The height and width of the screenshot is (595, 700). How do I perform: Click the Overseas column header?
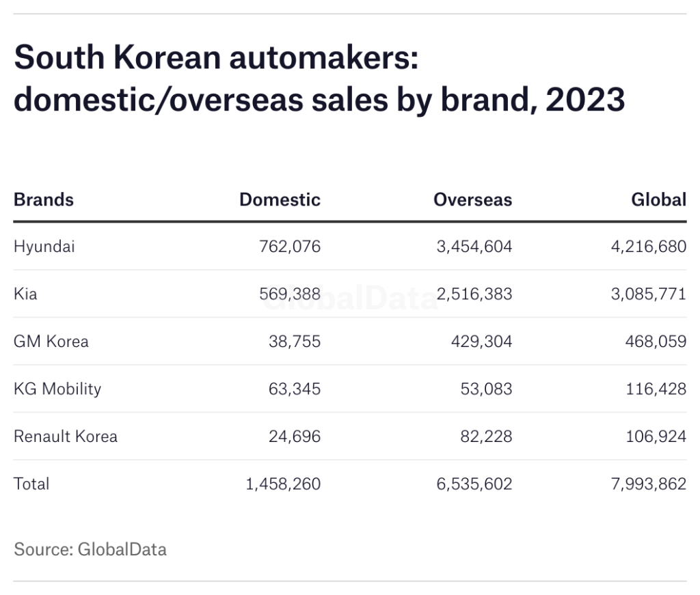pos(472,199)
